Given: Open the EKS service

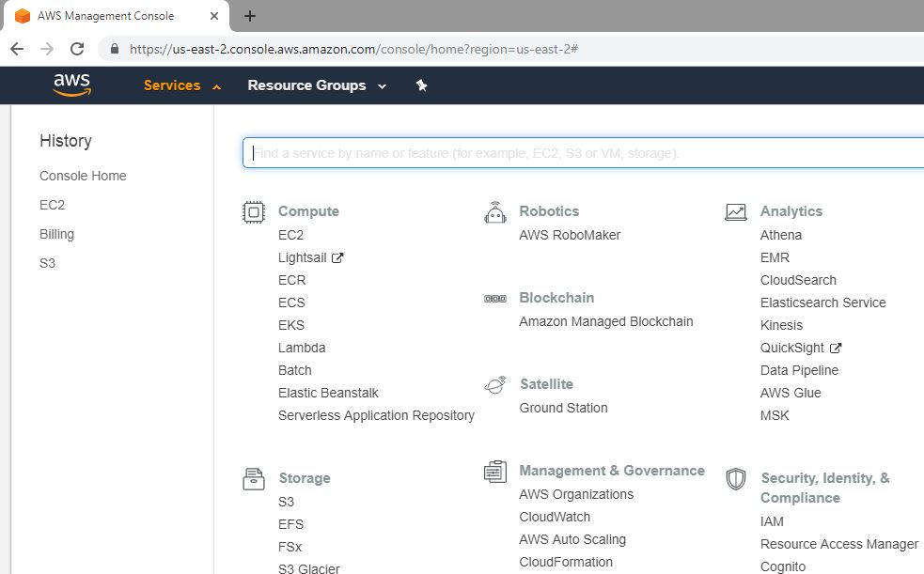Looking at the screenshot, I should click(291, 326).
